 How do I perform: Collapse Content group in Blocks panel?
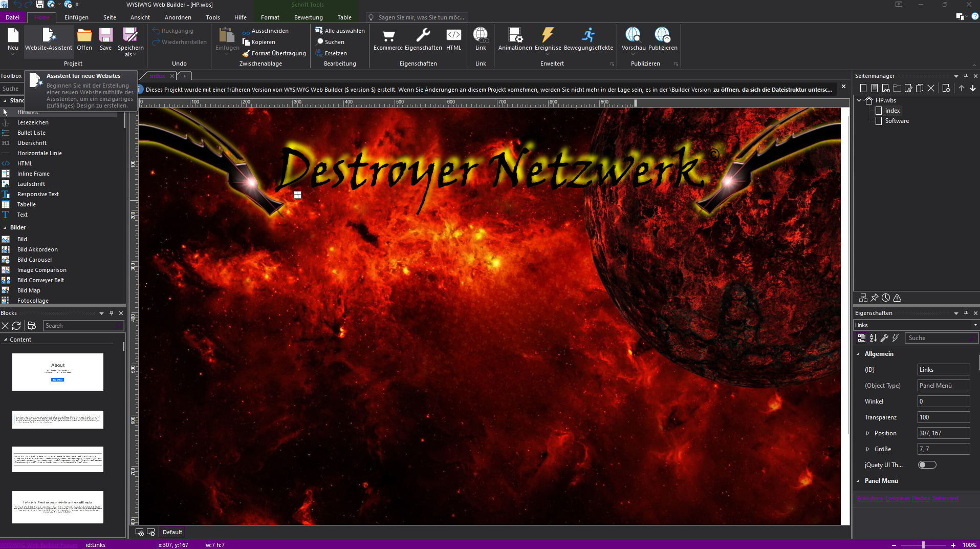click(5, 340)
